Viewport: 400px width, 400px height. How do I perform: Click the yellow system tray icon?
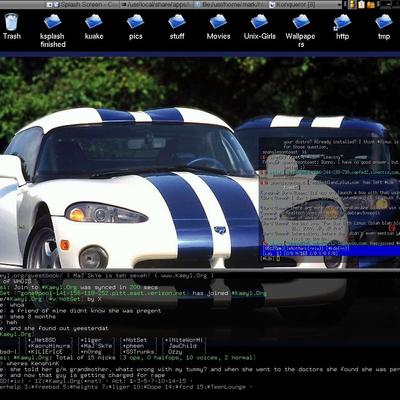pos(352,4)
